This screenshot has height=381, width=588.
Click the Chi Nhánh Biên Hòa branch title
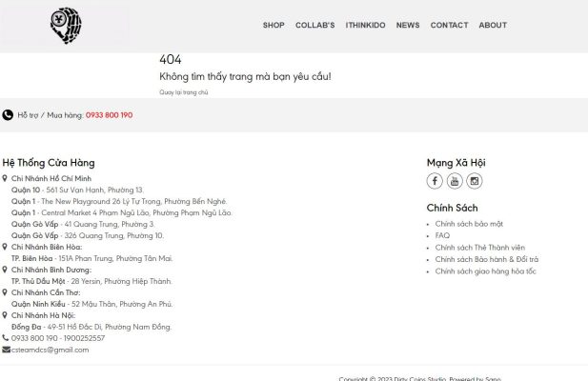pyautogui.click(x=47, y=248)
